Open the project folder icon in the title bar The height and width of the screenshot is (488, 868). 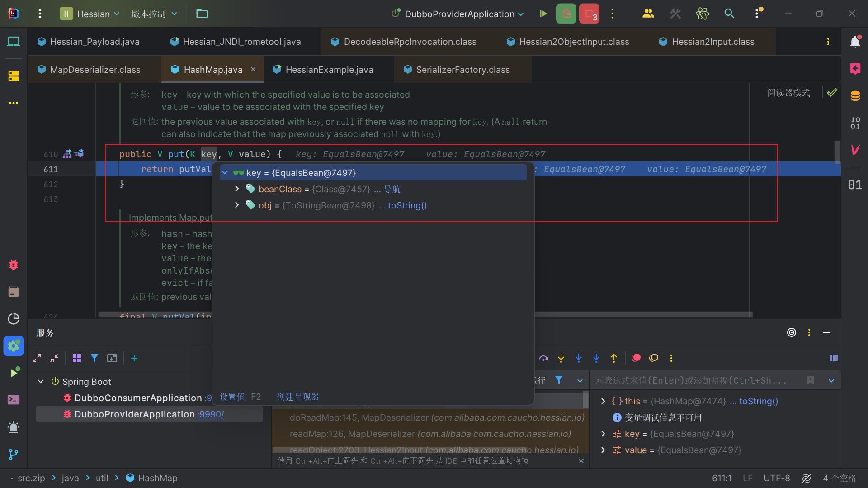202,14
